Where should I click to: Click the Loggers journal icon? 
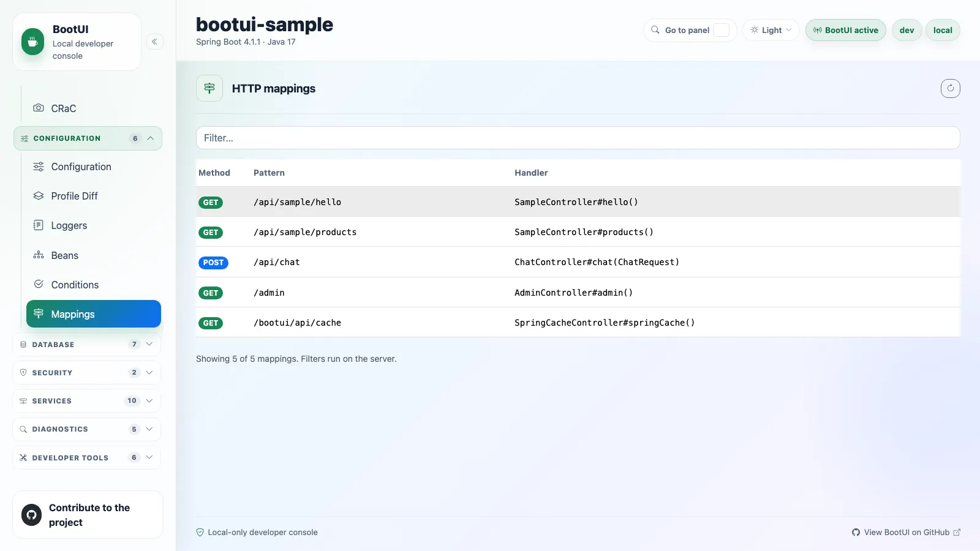(x=39, y=225)
